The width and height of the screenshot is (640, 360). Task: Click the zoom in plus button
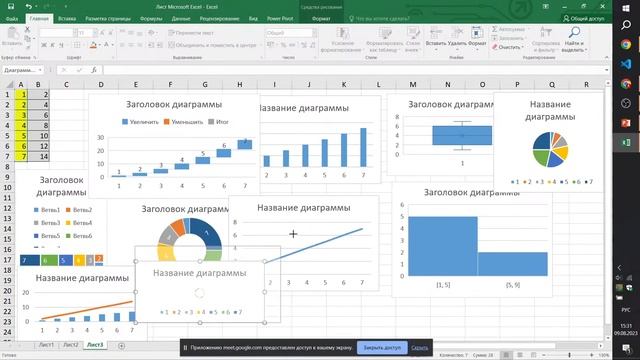(x=591, y=356)
